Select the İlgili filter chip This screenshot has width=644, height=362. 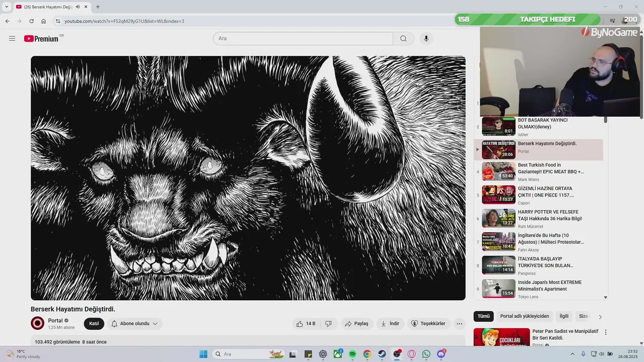click(564, 316)
